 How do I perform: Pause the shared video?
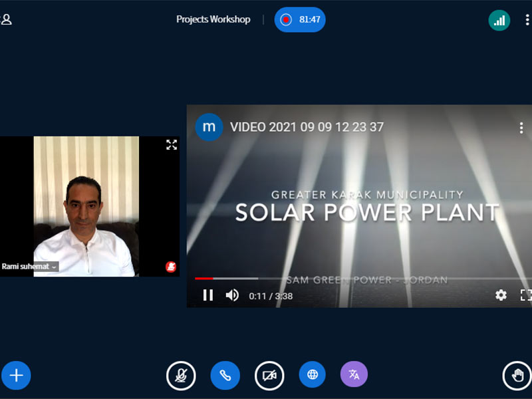click(x=208, y=295)
